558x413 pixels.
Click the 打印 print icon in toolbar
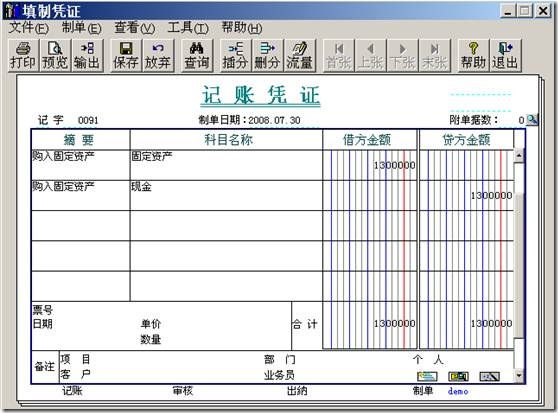(23, 55)
